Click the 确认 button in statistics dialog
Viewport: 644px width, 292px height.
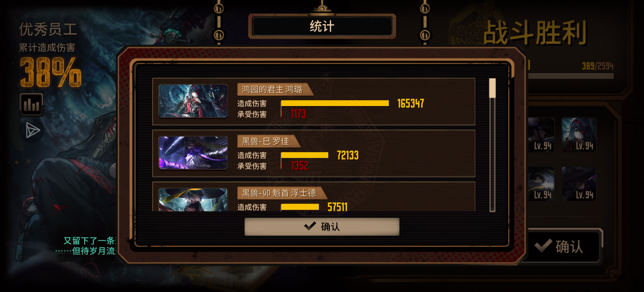tap(322, 226)
